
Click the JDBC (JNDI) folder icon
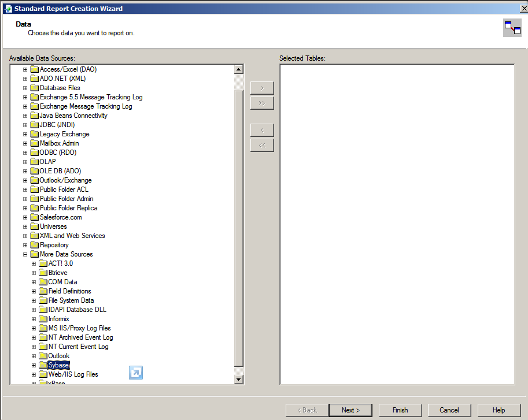[x=34, y=125]
